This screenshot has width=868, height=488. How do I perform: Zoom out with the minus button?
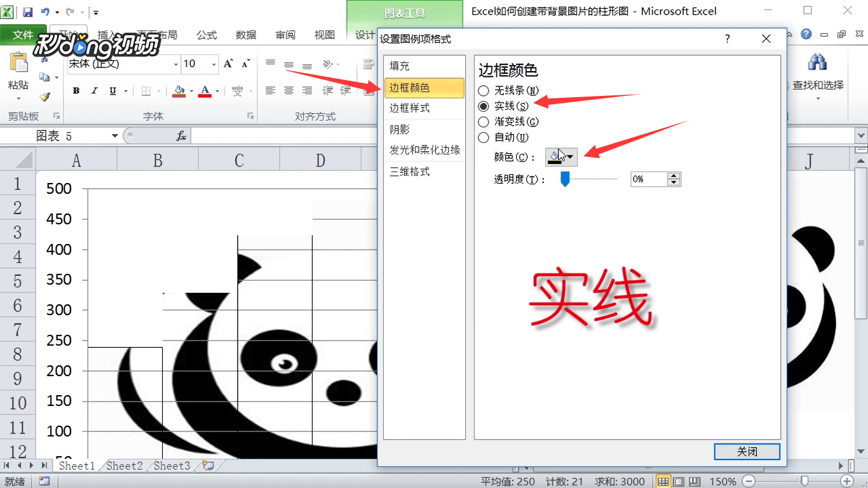750,482
